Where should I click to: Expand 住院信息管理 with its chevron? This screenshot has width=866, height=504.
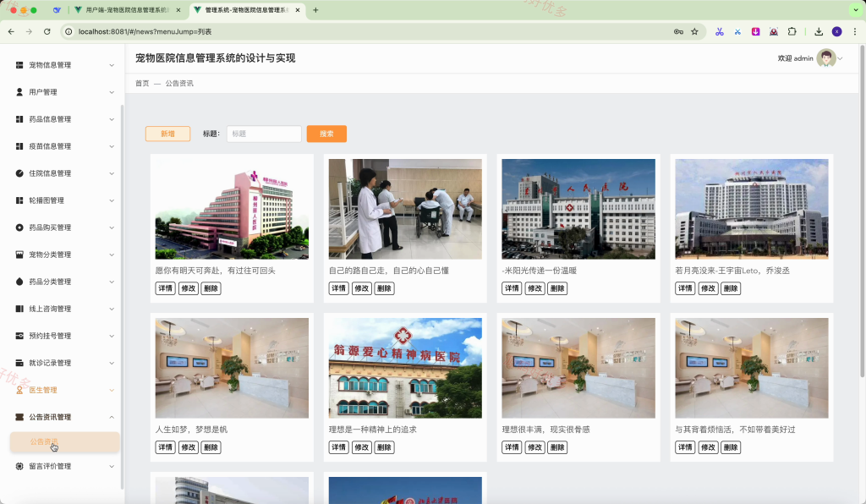[112, 173]
